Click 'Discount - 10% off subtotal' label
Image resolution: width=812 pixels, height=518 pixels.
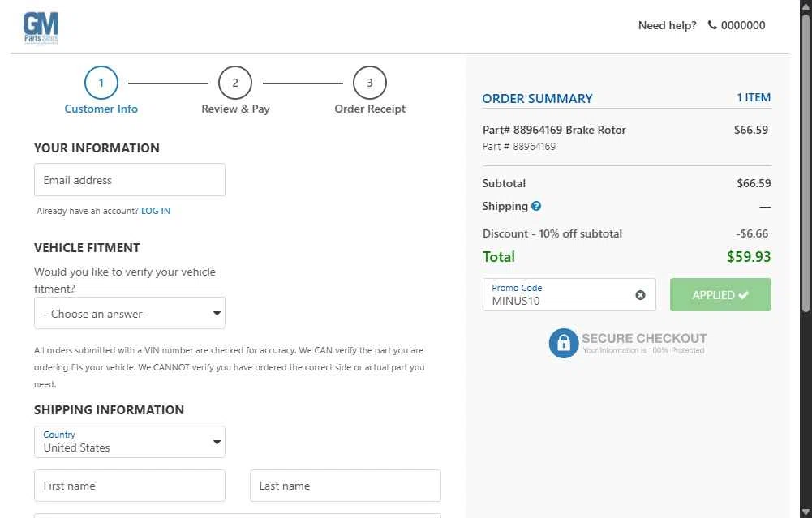(x=552, y=233)
